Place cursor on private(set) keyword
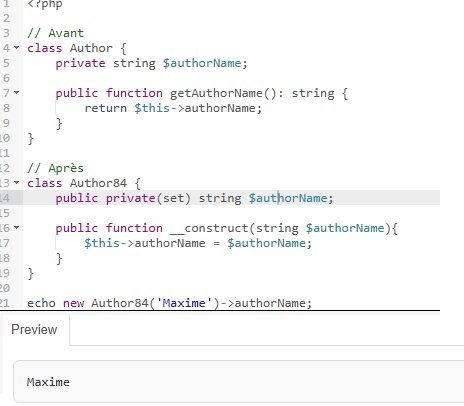Screen dimensions: 464x406 coord(148,198)
